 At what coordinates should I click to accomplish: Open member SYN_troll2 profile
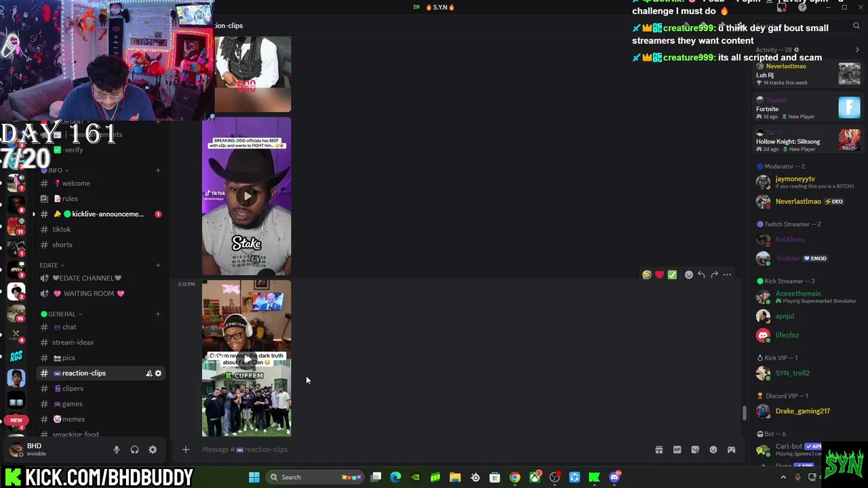tap(807, 373)
